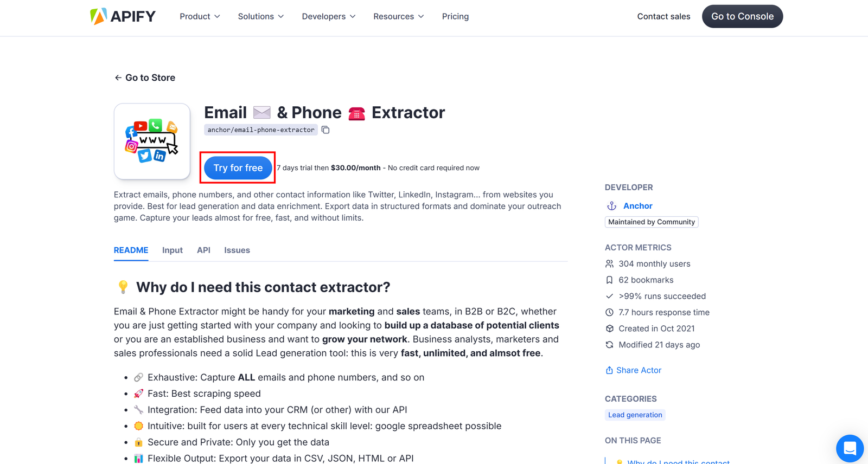Expand the Solutions menu
Screen dimensions: 868x464
point(260,16)
